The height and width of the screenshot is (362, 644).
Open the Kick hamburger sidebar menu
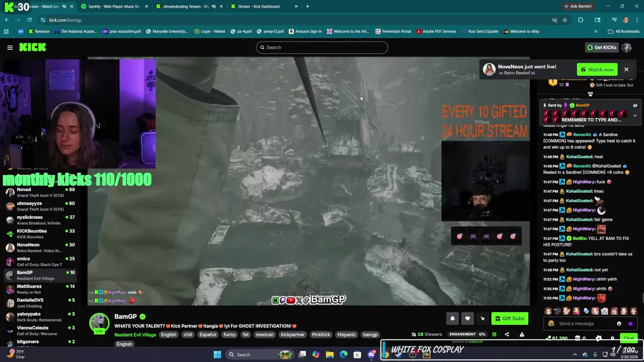click(x=10, y=47)
